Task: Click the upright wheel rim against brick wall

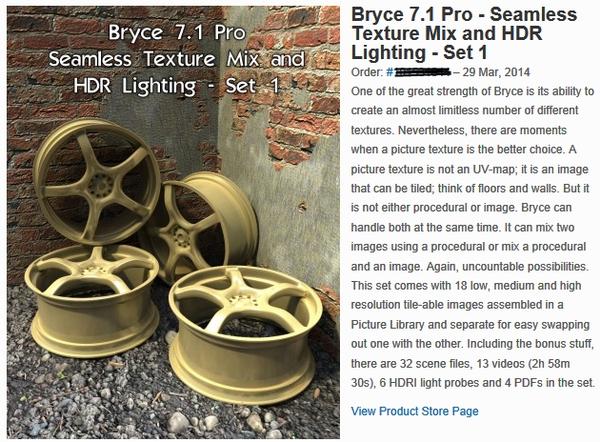Action: (x=96, y=180)
